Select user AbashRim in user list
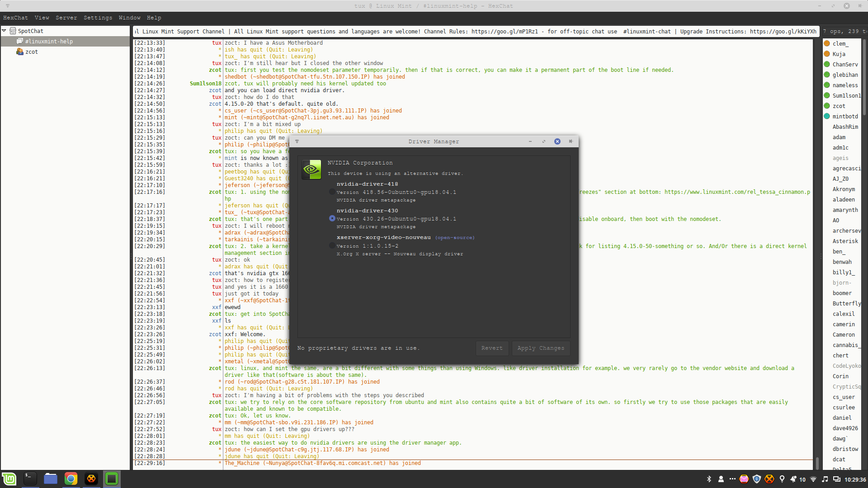This screenshot has width=868, height=488. tap(845, 127)
